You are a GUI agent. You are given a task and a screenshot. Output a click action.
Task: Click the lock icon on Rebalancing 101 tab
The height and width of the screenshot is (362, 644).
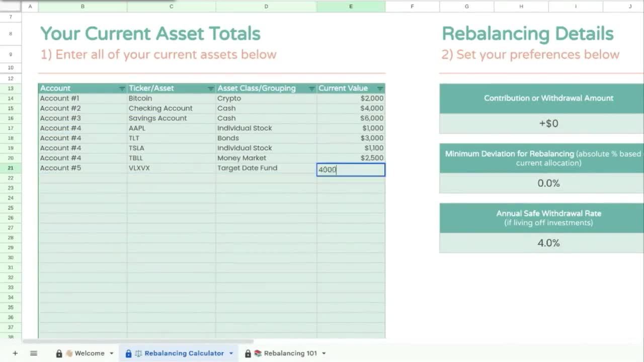click(247, 353)
